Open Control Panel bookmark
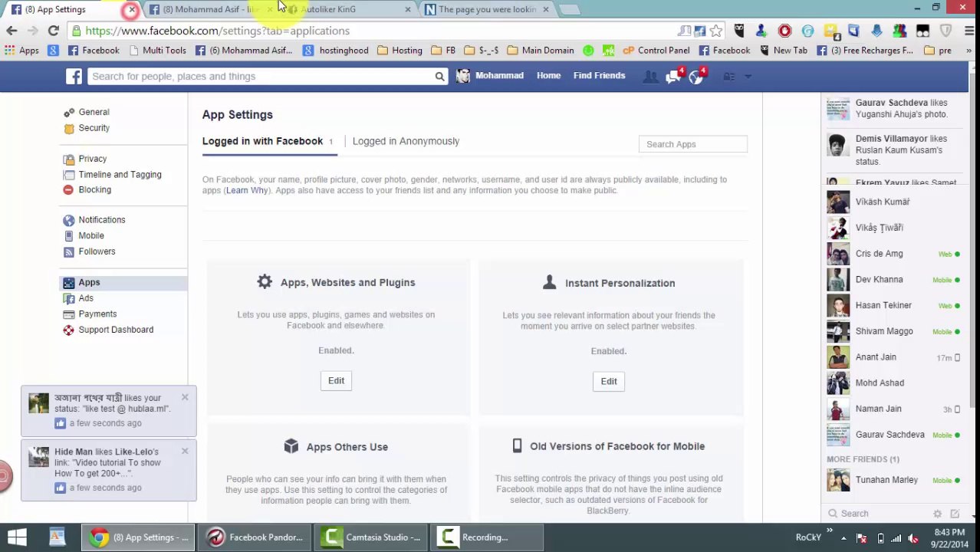The height and width of the screenshot is (552, 980). 656,51
